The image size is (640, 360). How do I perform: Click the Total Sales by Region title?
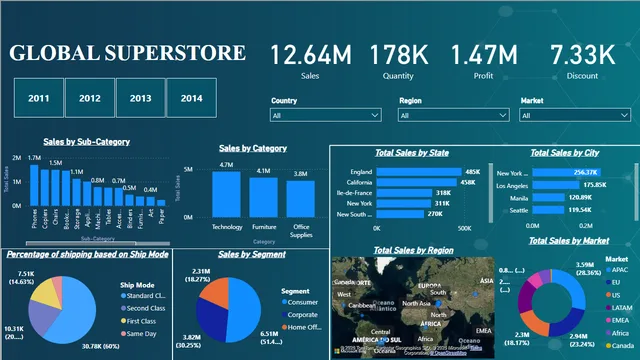coord(413,250)
